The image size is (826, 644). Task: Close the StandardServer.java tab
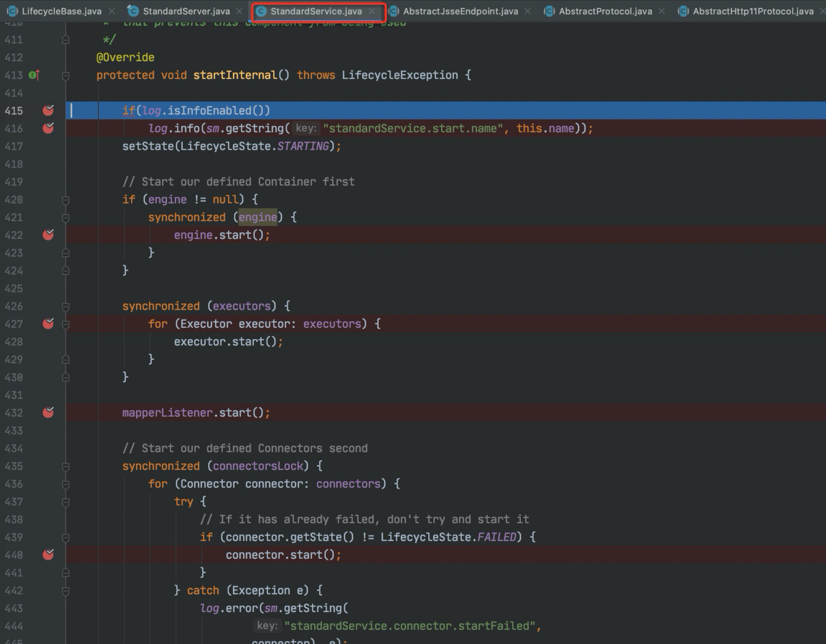click(239, 11)
